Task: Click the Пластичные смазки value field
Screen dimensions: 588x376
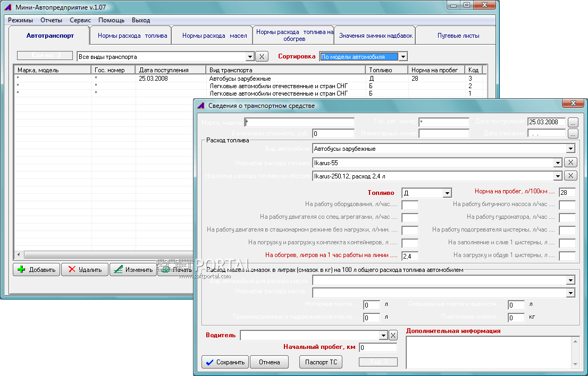Action: pos(516,318)
